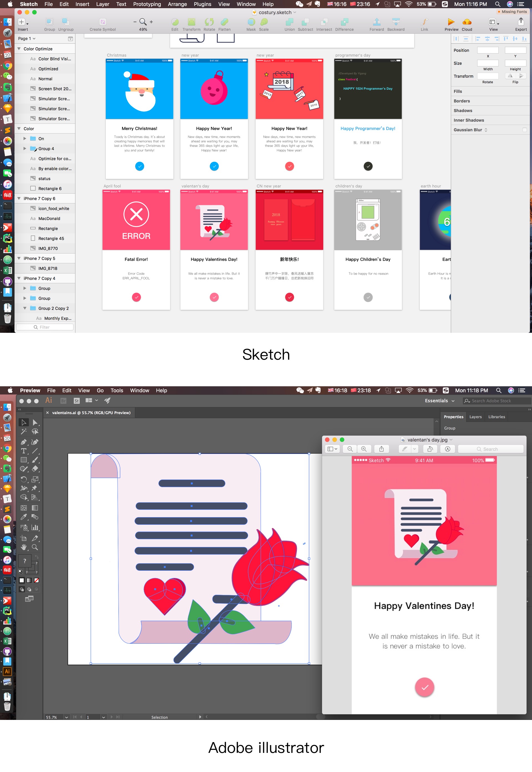
Task: Select the Eraser tool in Illustrator
Action: point(35,469)
